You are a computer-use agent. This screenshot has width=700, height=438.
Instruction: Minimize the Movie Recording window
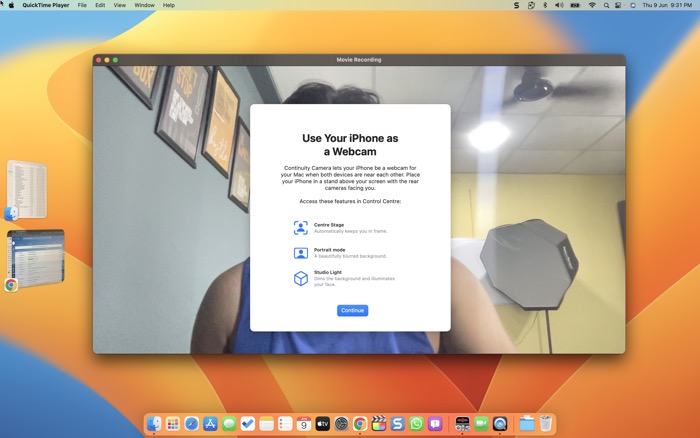107,60
